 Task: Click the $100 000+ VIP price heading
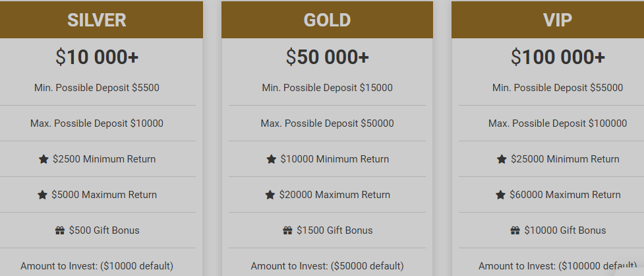coord(558,57)
